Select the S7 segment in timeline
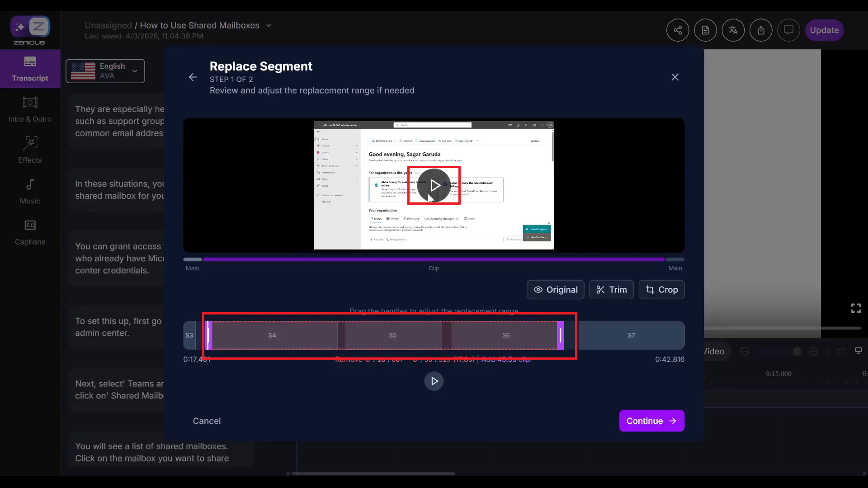Image resolution: width=868 pixels, height=488 pixels. pyautogui.click(x=631, y=335)
